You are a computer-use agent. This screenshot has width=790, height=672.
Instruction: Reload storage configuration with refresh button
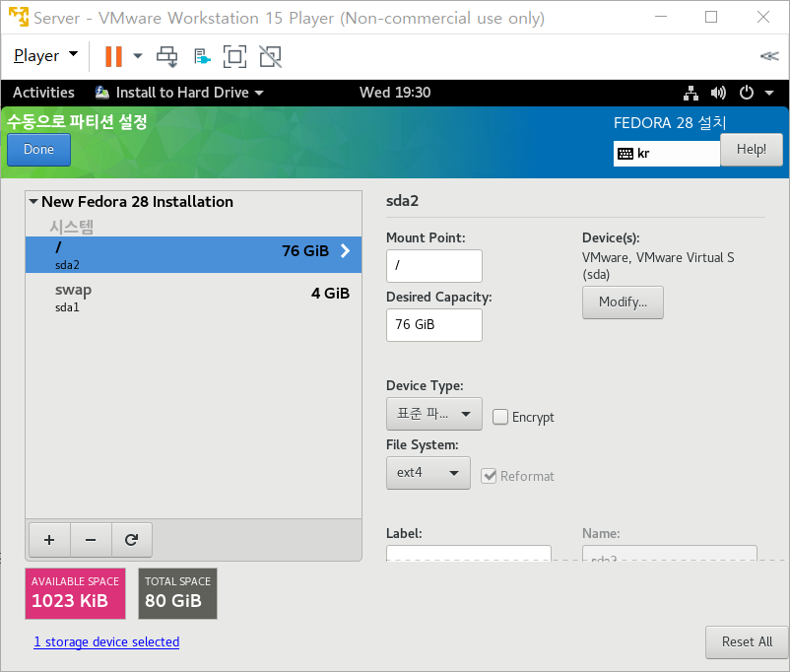point(131,540)
